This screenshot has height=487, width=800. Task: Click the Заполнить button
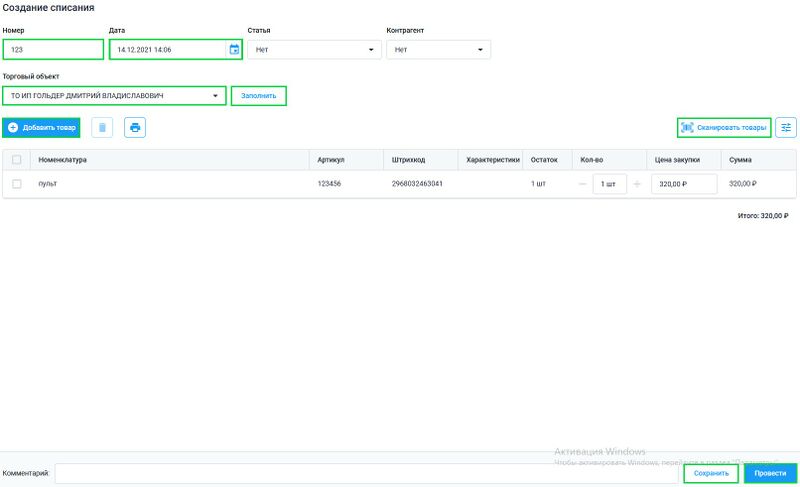tap(259, 96)
